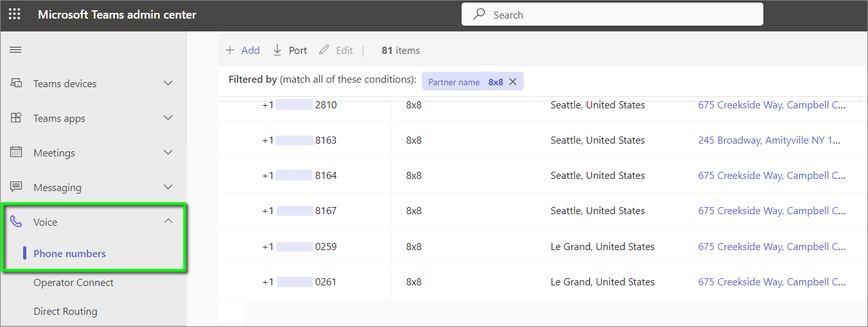868x327 pixels.
Task: Expand the Meetings section chevron
Action: (x=168, y=153)
